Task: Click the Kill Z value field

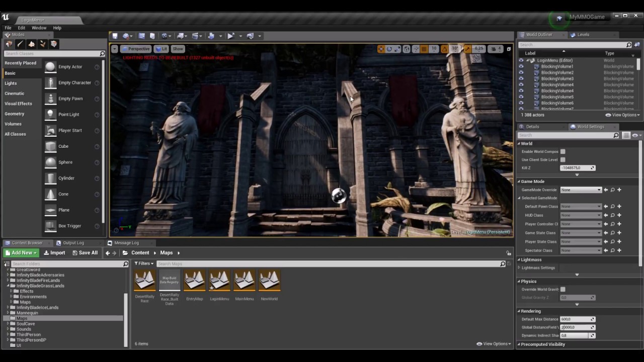Action: pyautogui.click(x=578, y=168)
